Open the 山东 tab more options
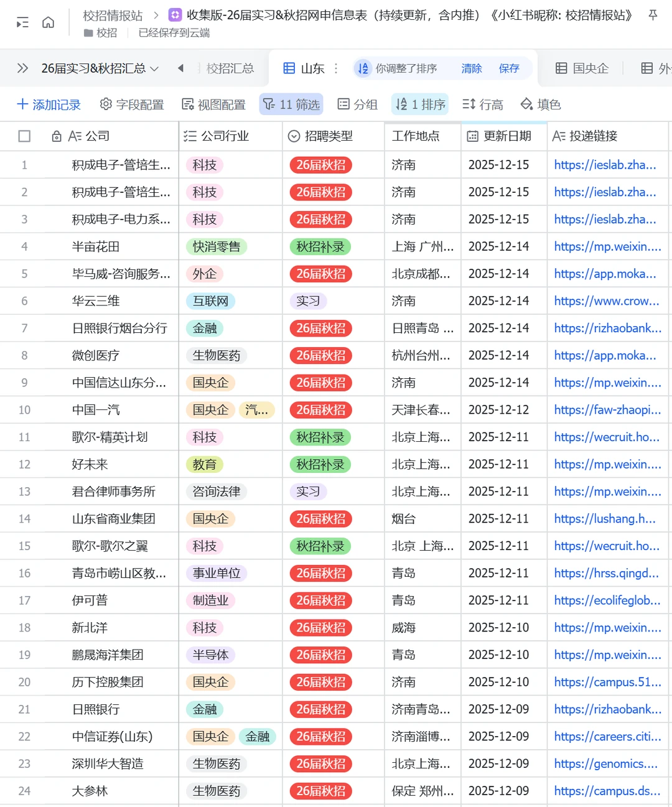 pos(336,68)
